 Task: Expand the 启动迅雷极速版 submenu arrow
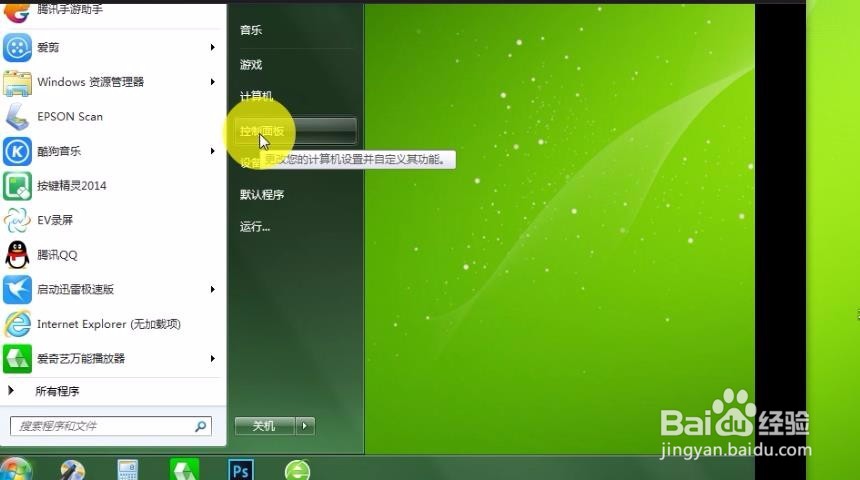pyautogui.click(x=212, y=289)
